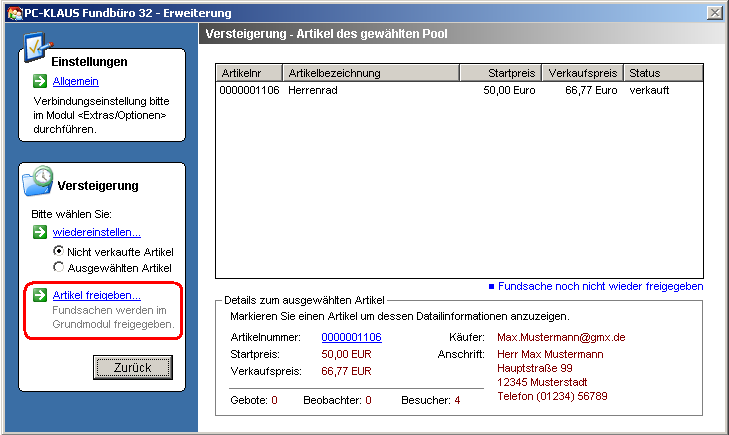729x435 pixels.
Task: Sort by Artikelbezeichnung column header
Action: (370, 73)
